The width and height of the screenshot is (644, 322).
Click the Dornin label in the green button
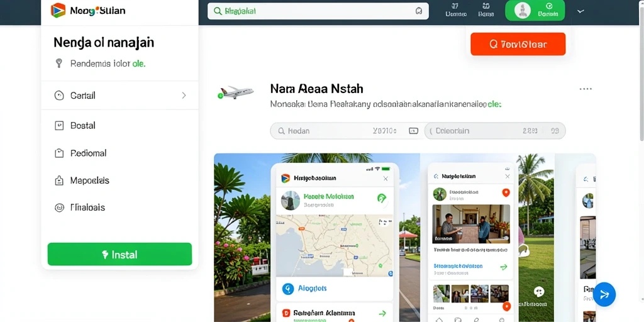(548, 14)
